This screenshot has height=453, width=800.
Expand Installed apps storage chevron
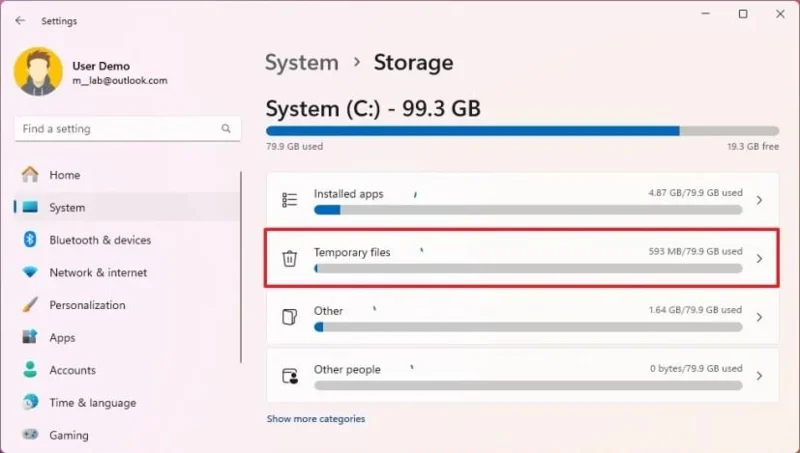(759, 200)
